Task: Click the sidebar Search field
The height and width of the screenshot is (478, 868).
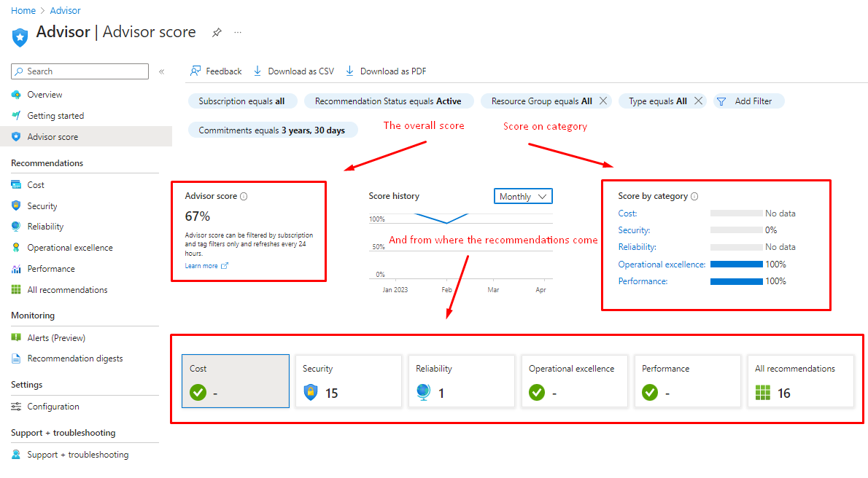Action: tap(80, 71)
